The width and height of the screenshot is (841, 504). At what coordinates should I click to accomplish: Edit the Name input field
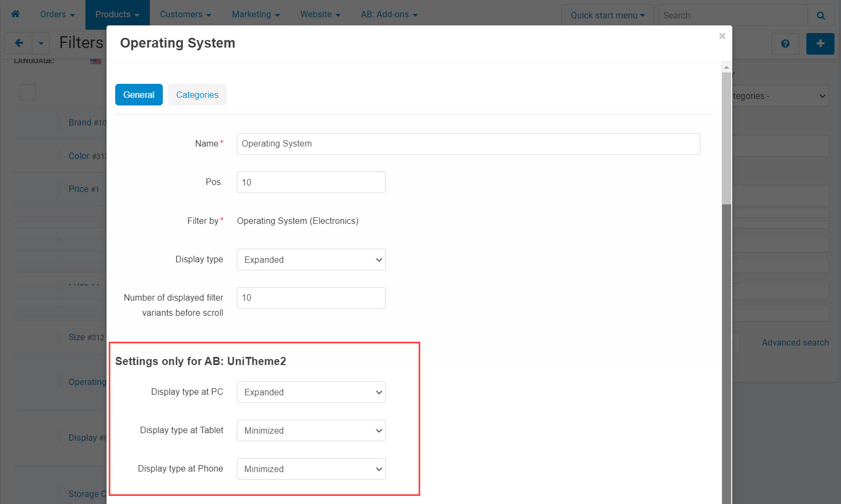pos(468,144)
